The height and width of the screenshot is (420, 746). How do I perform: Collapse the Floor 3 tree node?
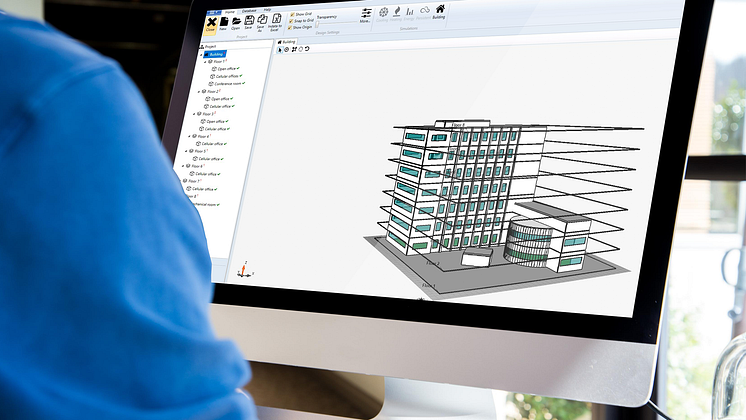[194, 114]
